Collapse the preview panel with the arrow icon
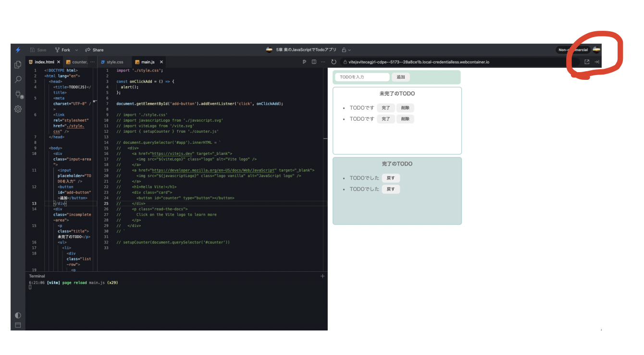 point(597,62)
